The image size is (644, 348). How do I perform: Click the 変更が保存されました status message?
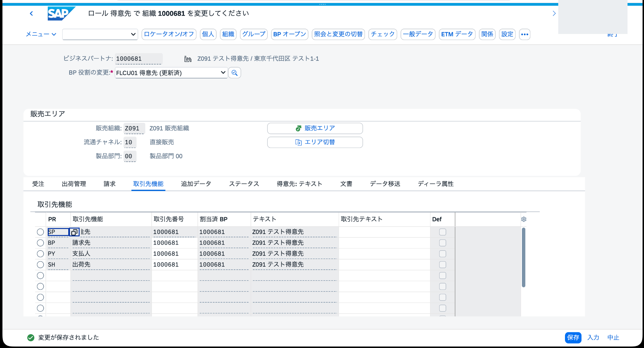pos(69,338)
